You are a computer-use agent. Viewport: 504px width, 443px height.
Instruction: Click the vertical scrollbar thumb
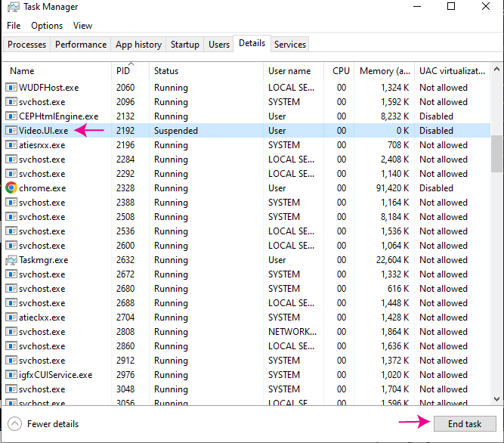496,153
